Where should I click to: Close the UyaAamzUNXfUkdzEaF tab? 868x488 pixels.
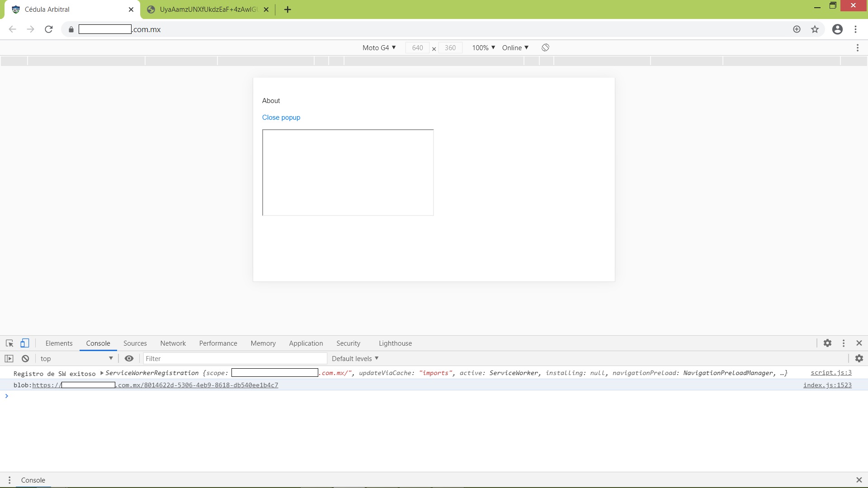coord(266,9)
